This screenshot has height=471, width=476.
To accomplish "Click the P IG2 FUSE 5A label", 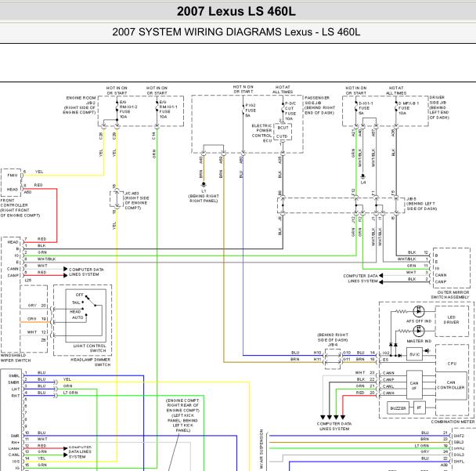I will (251, 111).
